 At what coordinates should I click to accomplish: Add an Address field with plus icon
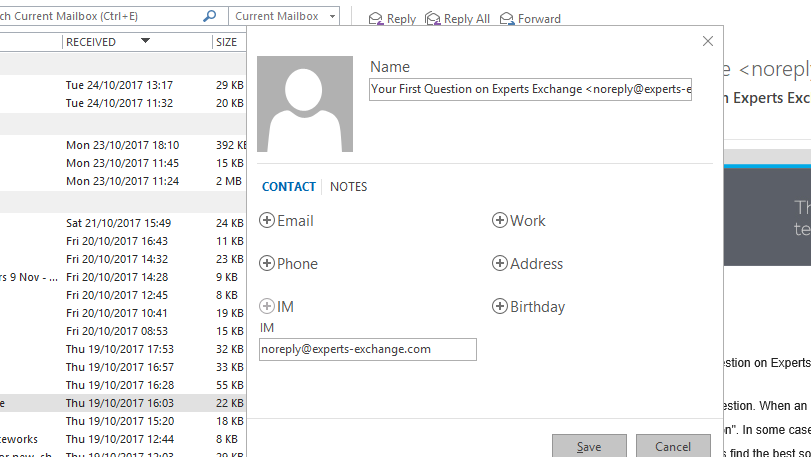click(500, 263)
